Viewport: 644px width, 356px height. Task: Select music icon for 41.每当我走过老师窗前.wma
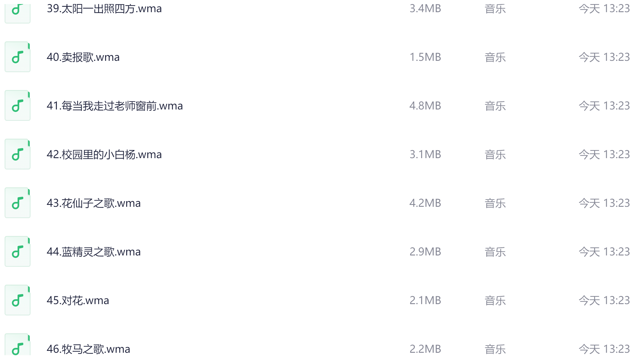pyautogui.click(x=17, y=106)
